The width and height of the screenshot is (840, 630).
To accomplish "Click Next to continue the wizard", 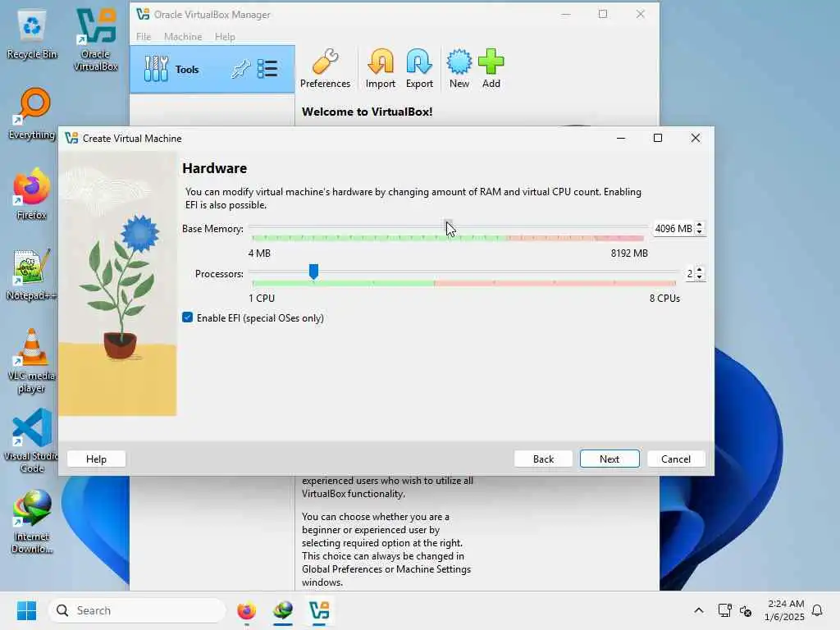I will [x=609, y=459].
